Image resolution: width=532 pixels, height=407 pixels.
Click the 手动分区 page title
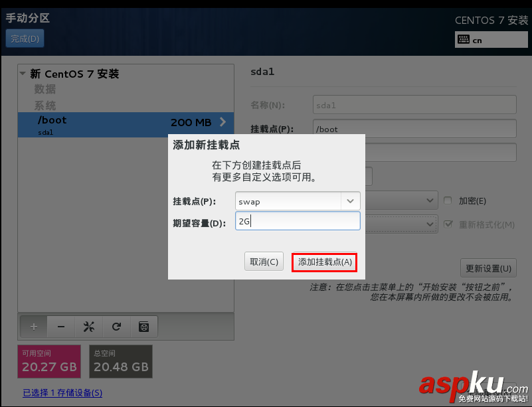pos(28,18)
